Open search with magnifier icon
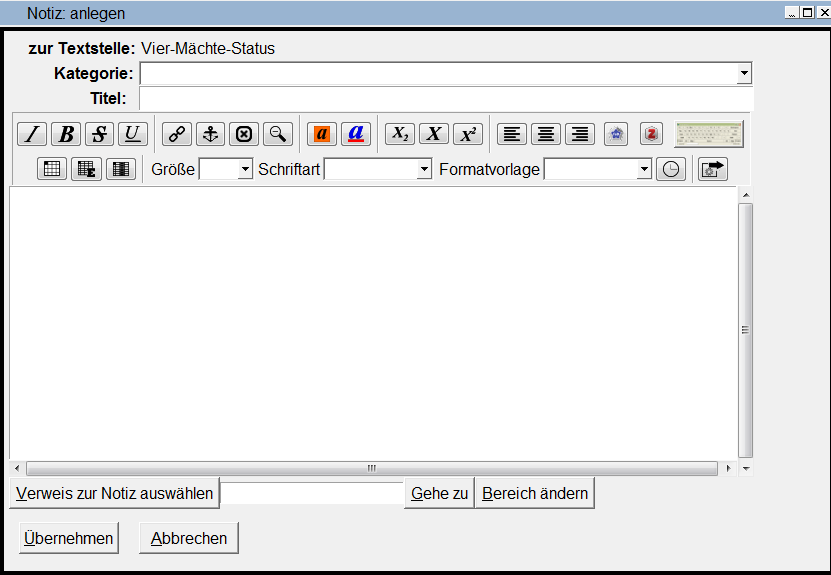 click(x=278, y=134)
